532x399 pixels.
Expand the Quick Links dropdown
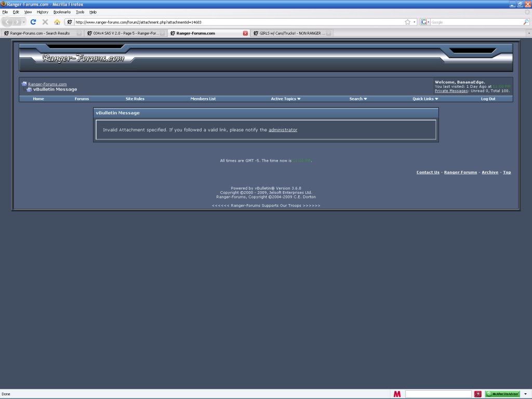pyautogui.click(x=425, y=99)
